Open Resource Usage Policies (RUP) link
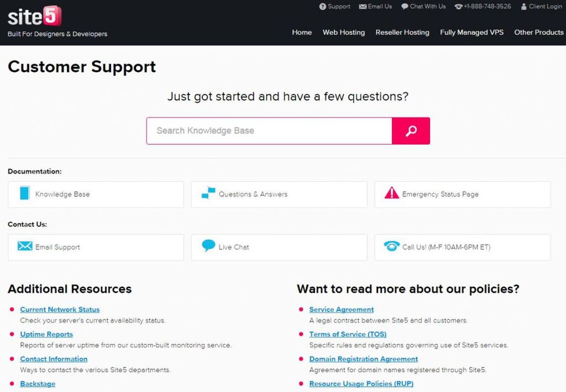566x392 pixels. pyautogui.click(x=361, y=384)
